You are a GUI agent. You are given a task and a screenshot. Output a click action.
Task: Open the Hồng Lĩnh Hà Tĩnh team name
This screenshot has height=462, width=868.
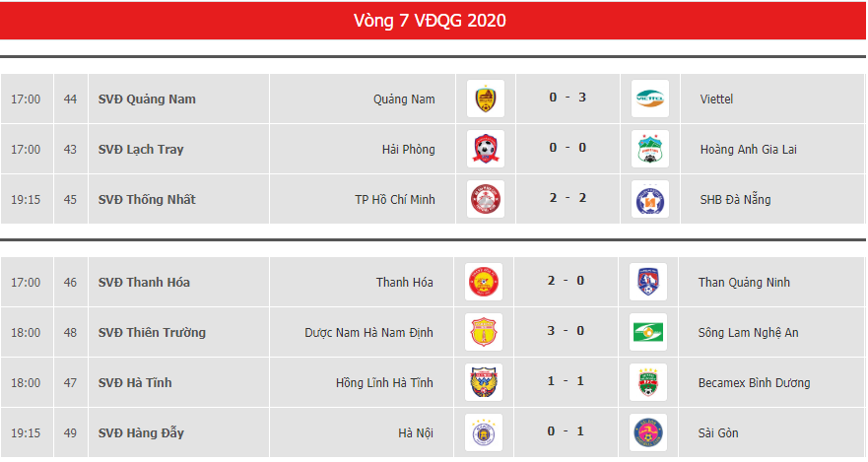pyautogui.click(x=384, y=383)
